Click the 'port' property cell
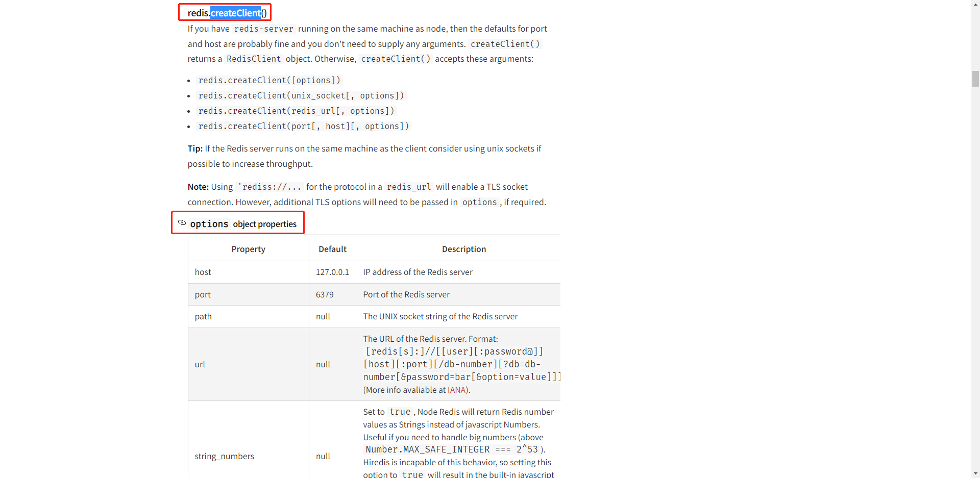The height and width of the screenshot is (478, 980). tap(249, 294)
